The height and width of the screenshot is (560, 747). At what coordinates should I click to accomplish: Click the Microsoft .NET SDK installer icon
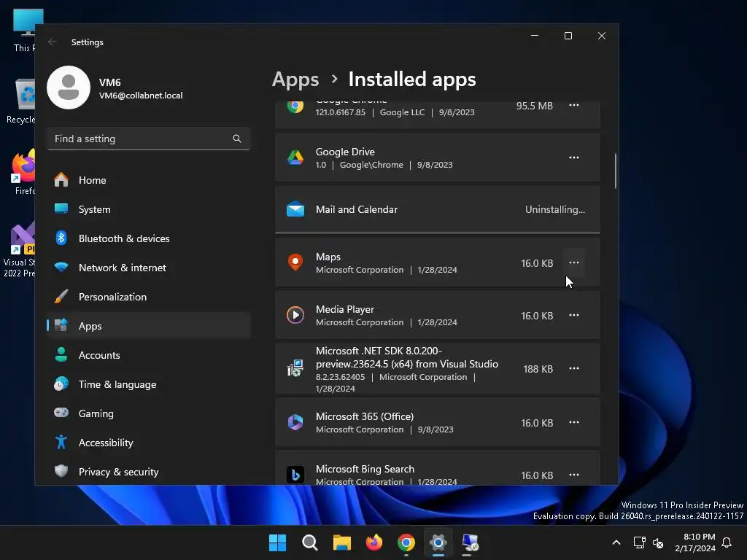[x=295, y=368]
